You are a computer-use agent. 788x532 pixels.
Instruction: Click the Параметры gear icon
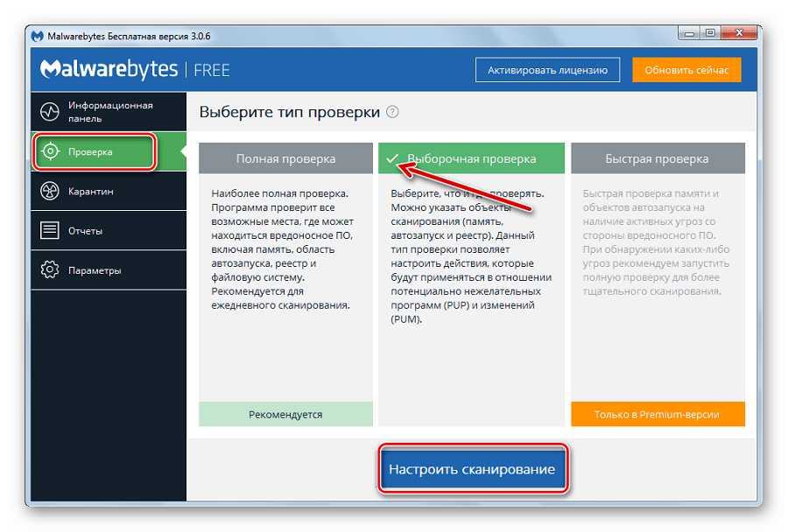(x=50, y=270)
